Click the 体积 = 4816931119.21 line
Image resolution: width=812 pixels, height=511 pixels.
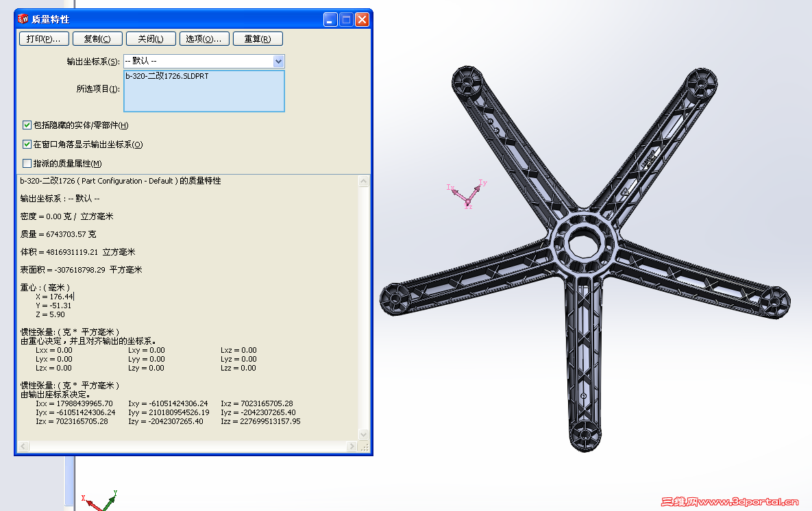[x=77, y=252]
